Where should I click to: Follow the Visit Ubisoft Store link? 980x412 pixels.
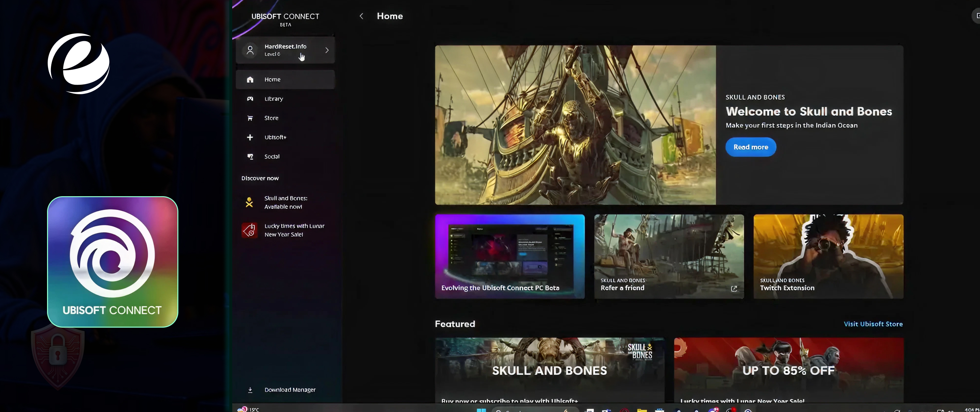[873, 324]
